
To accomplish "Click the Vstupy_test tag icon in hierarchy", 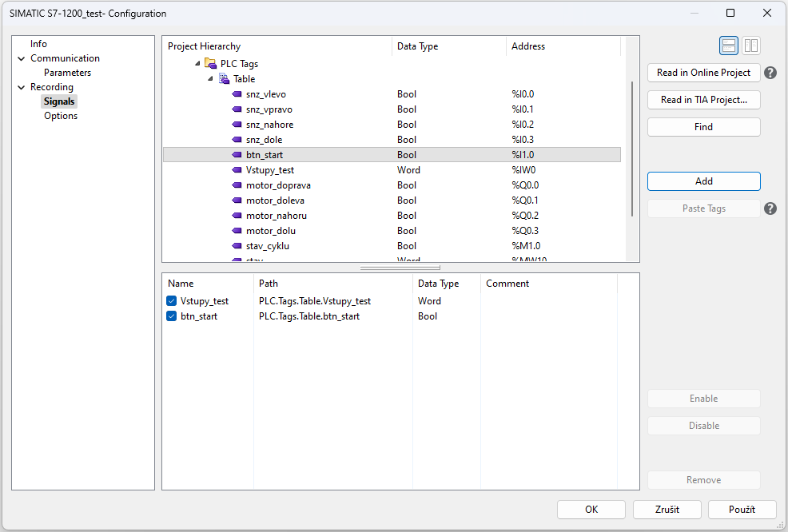I will pyautogui.click(x=237, y=170).
